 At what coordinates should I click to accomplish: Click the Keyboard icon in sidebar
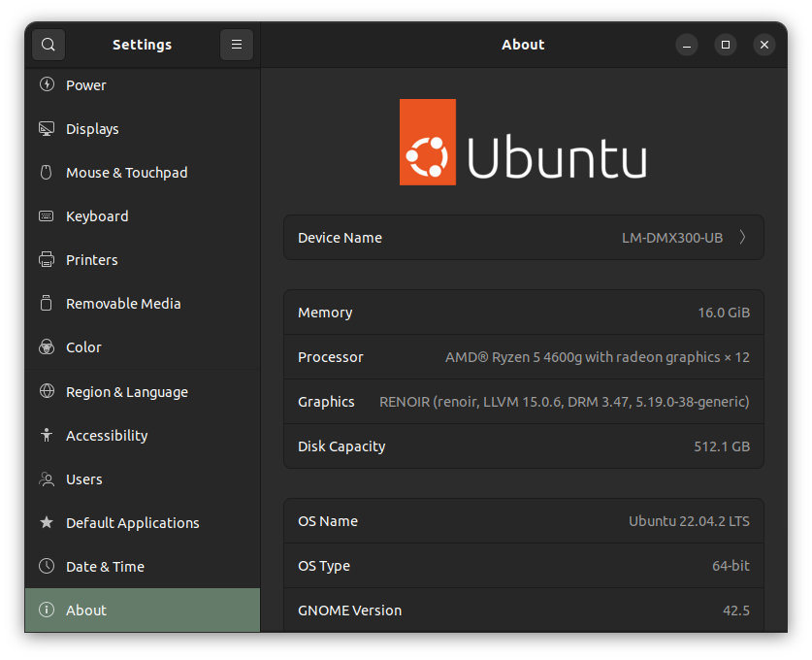pos(47,216)
